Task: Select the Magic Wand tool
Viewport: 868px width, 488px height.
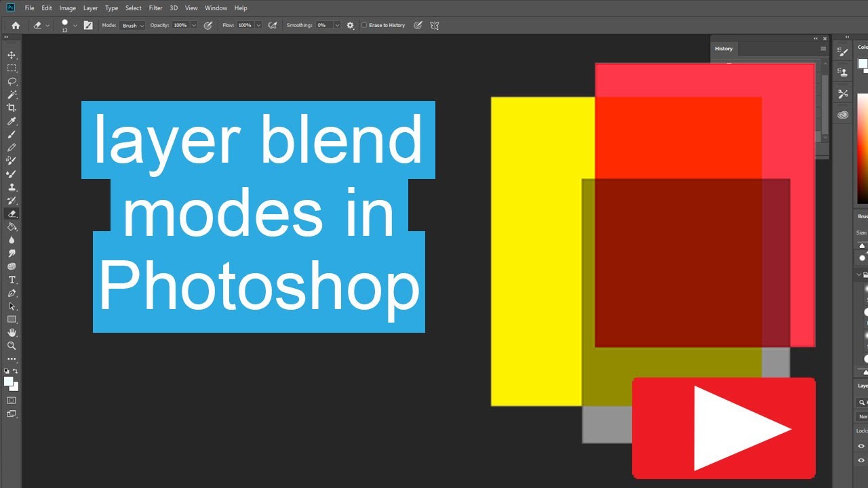Action: click(x=12, y=94)
